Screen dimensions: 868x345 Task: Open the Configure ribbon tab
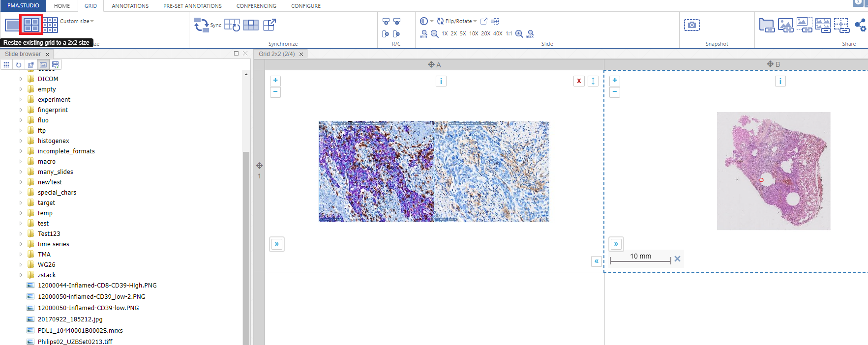click(305, 6)
